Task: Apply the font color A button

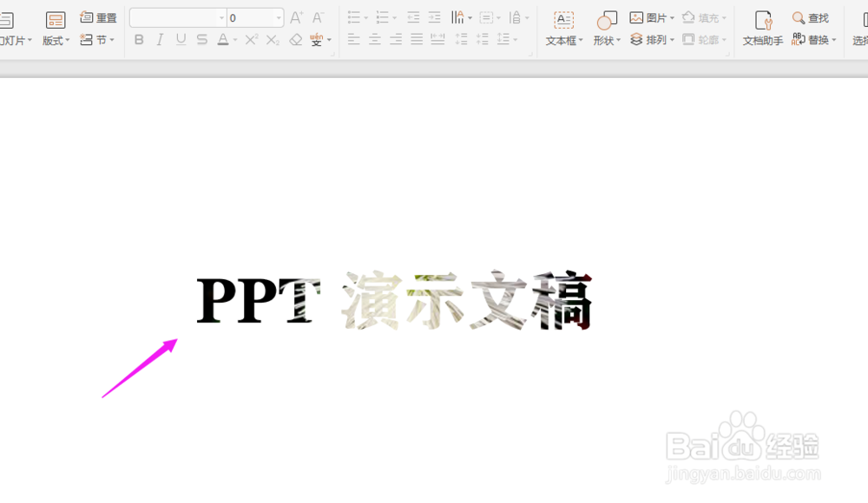Action: (222, 40)
